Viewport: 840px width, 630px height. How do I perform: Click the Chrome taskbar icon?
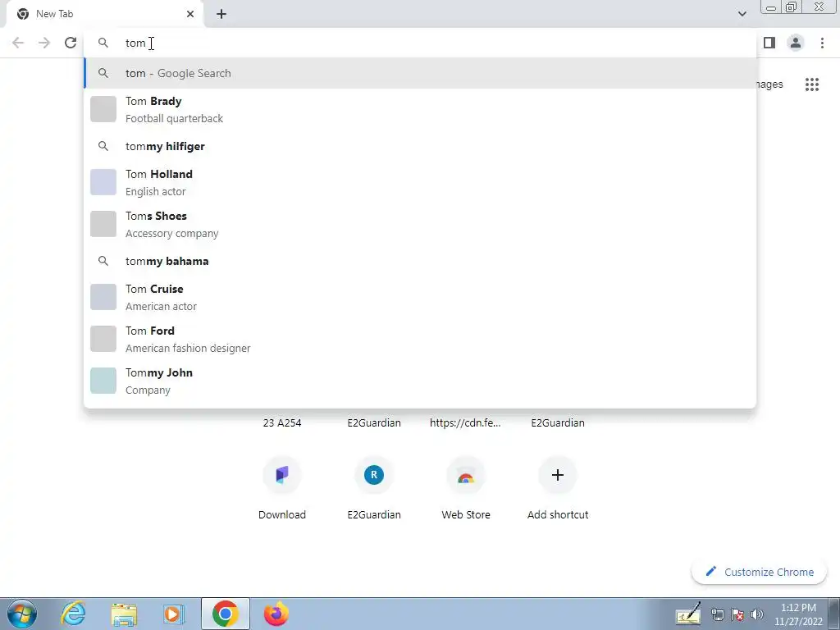coord(225,614)
